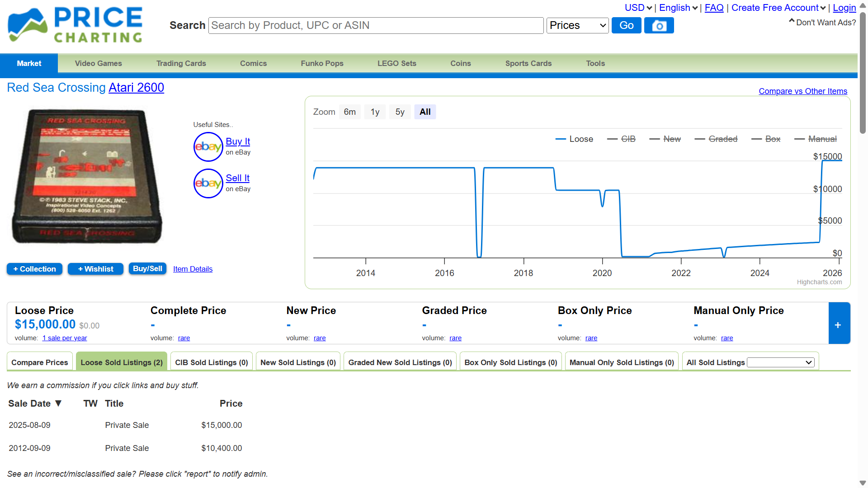Open the Video Games menu
Image resolution: width=868 pixels, height=488 pixels.
(98, 64)
